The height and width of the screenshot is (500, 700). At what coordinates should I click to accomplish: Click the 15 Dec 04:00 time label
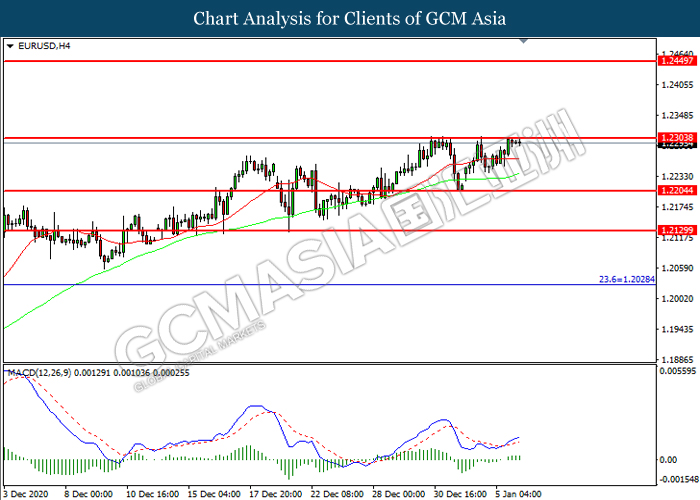pos(214,494)
